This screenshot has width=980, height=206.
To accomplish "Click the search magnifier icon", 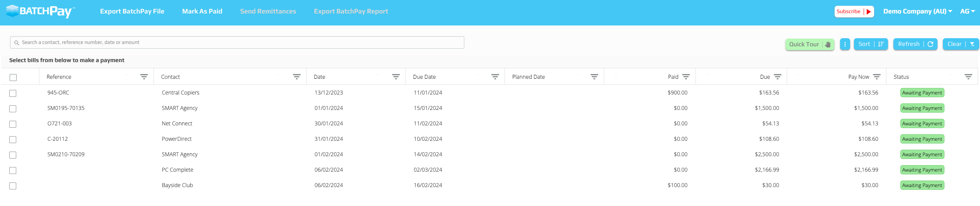I will [17, 43].
